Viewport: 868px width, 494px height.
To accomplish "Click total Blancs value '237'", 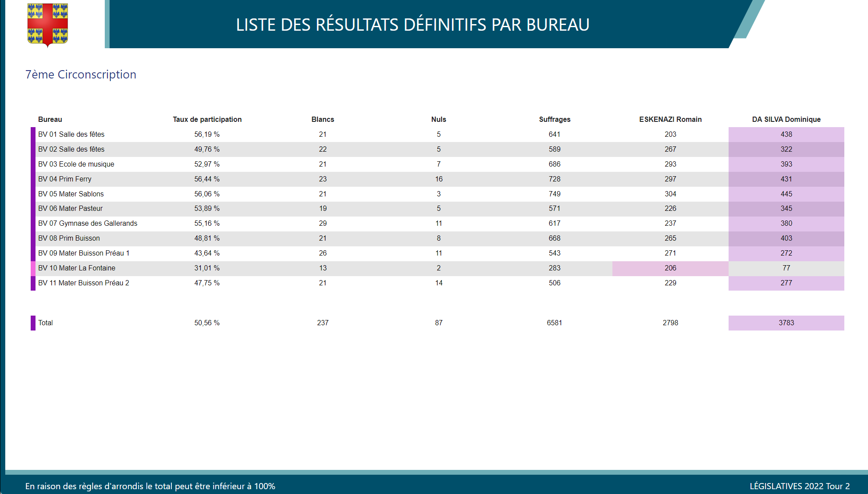I will click(323, 323).
